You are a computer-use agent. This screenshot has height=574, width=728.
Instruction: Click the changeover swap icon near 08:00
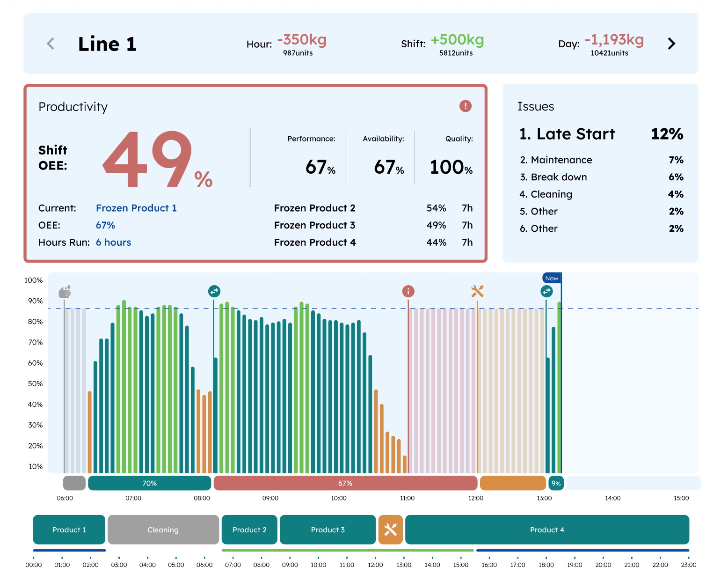214,291
